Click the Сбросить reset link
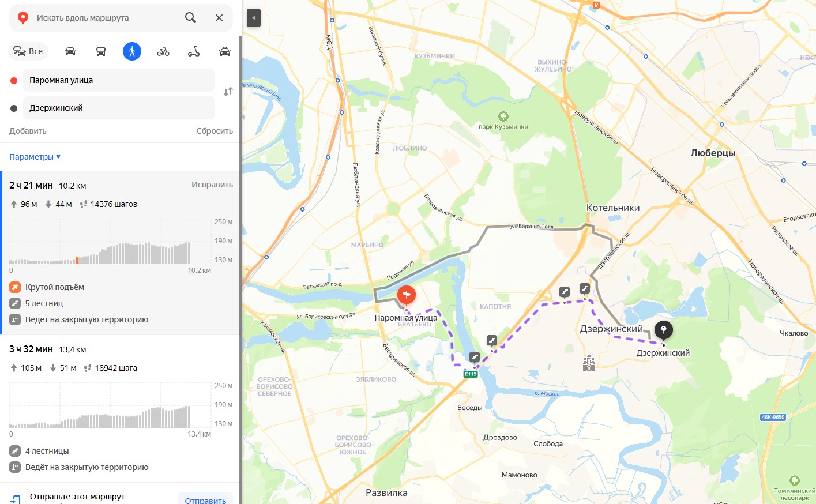This screenshot has width=816, height=504. (215, 131)
